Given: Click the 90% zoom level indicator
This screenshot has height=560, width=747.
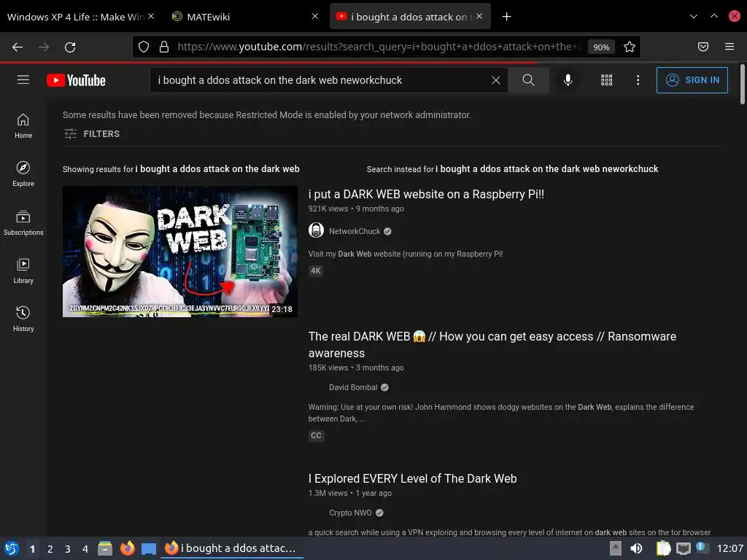Looking at the screenshot, I should (601, 47).
